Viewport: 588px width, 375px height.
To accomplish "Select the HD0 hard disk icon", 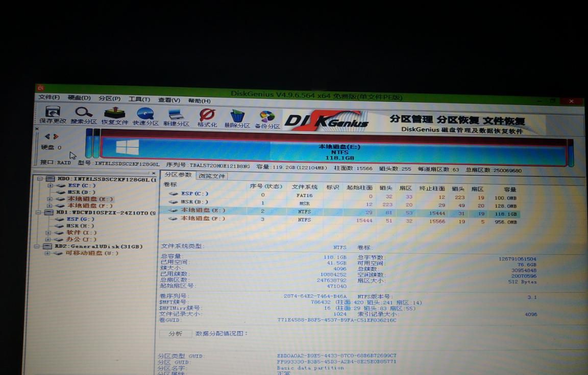I will coord(50,178).
